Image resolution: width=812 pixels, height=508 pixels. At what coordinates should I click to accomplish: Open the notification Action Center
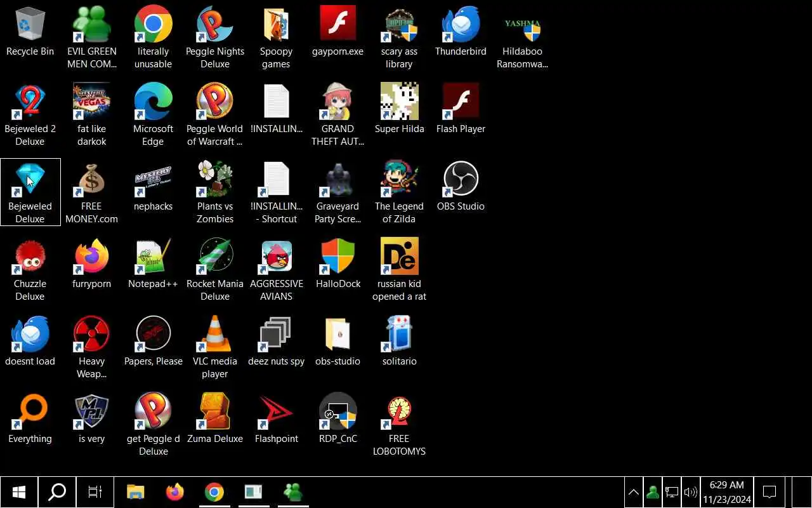coord(769,492)
